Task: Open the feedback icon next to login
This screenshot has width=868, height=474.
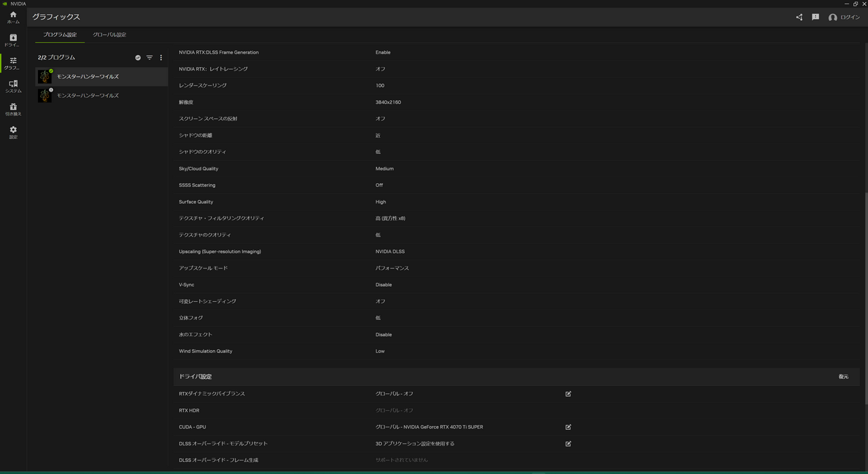Action: tap(815, 17)
